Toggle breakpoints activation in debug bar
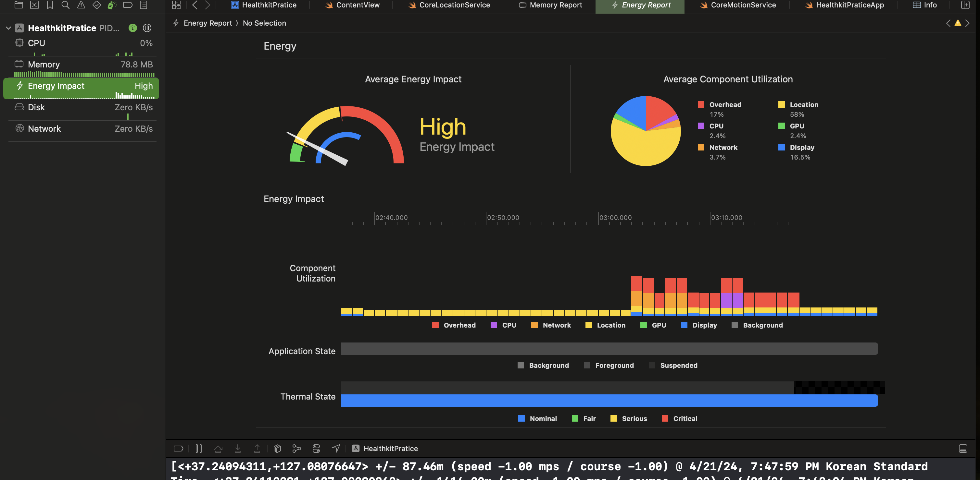The height and width of the screenshot is (480, 980). (178, 449)
